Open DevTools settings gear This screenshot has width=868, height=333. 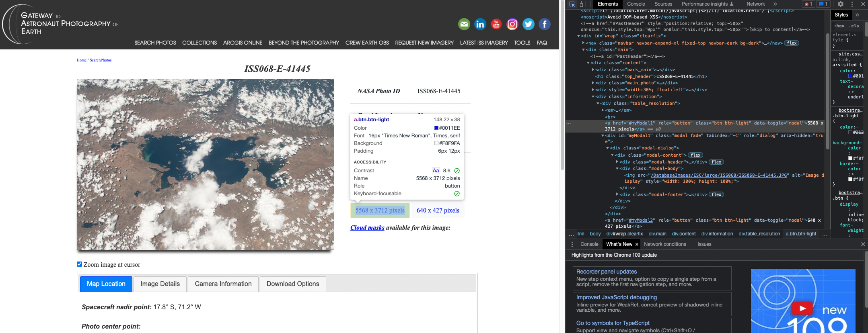[x=841, y=4]
